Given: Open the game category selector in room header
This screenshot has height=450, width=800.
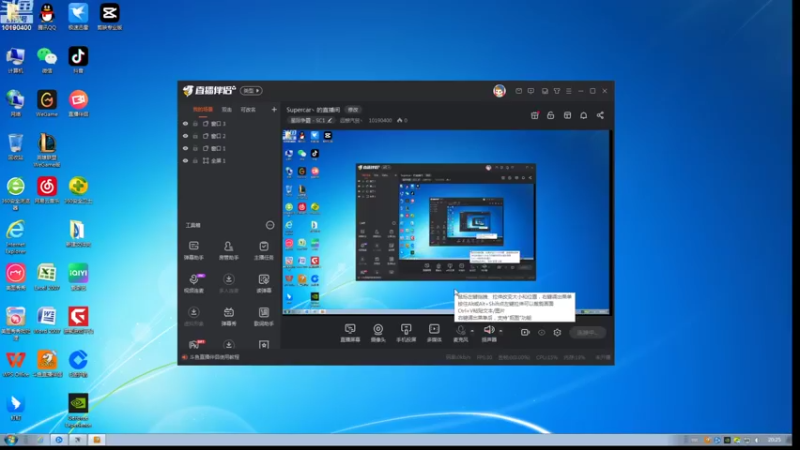Looking at the screenshot, I should pos(311,120).
